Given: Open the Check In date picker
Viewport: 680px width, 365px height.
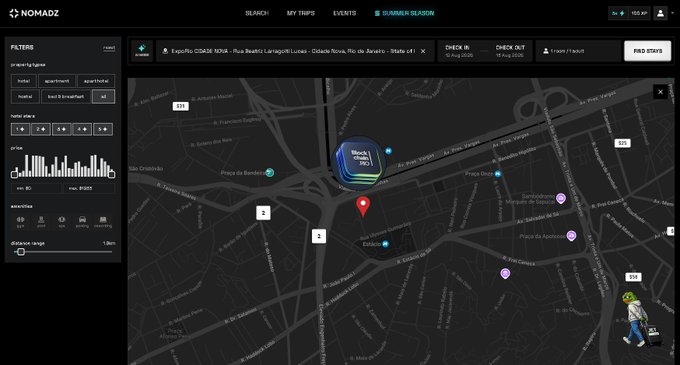Looking at the screenshot, I should click(458, 51).
